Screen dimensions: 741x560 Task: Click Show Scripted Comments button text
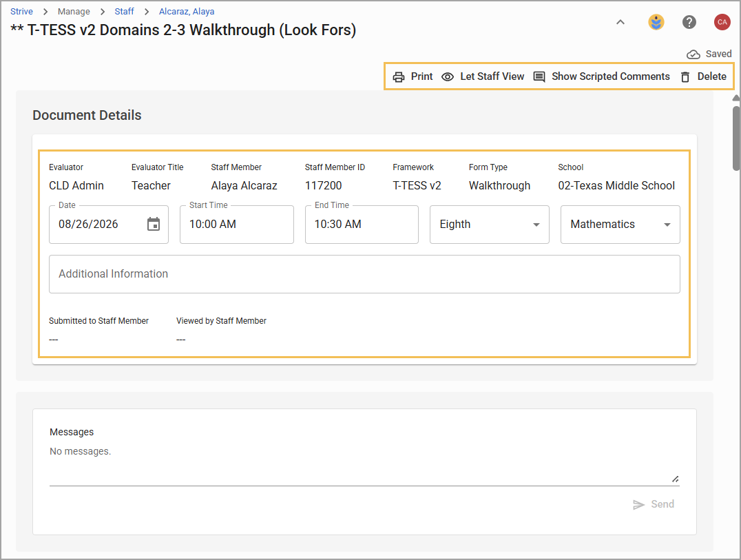pos(611,76)
